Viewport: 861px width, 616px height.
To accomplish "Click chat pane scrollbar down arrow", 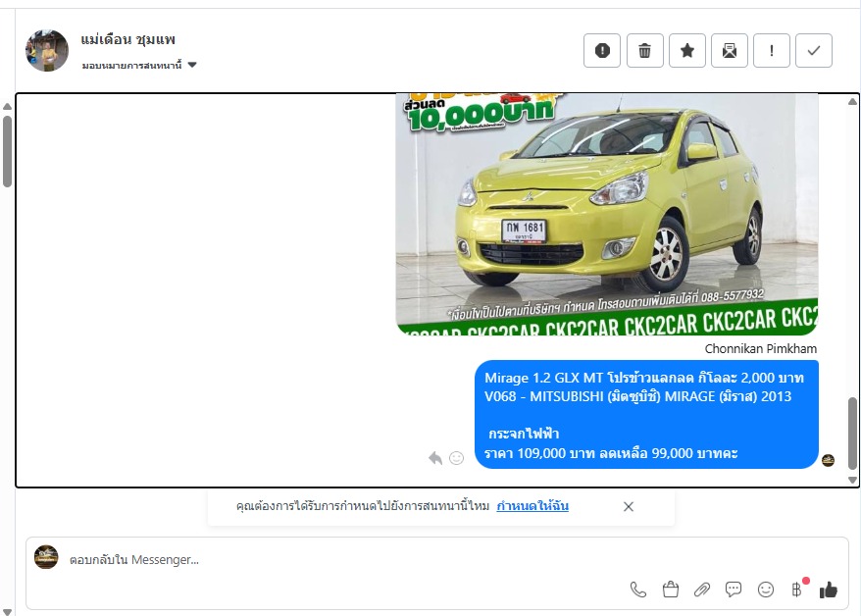I will point(852,480).
